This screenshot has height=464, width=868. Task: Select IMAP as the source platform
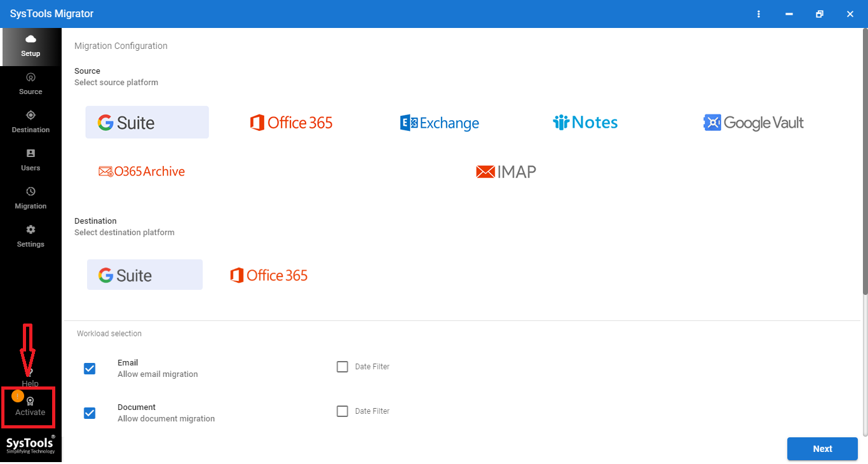(505, 171)
